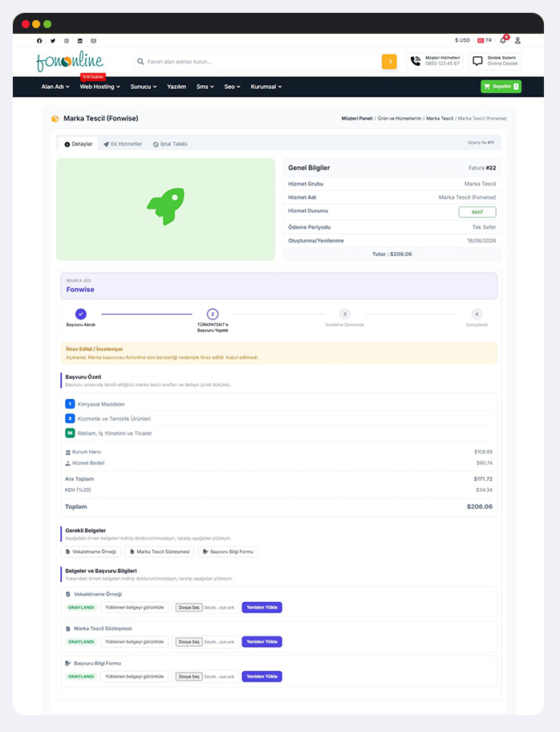Switch to the İptal Talebi tab
560x732 pixels.
click(x=170, y=144)
